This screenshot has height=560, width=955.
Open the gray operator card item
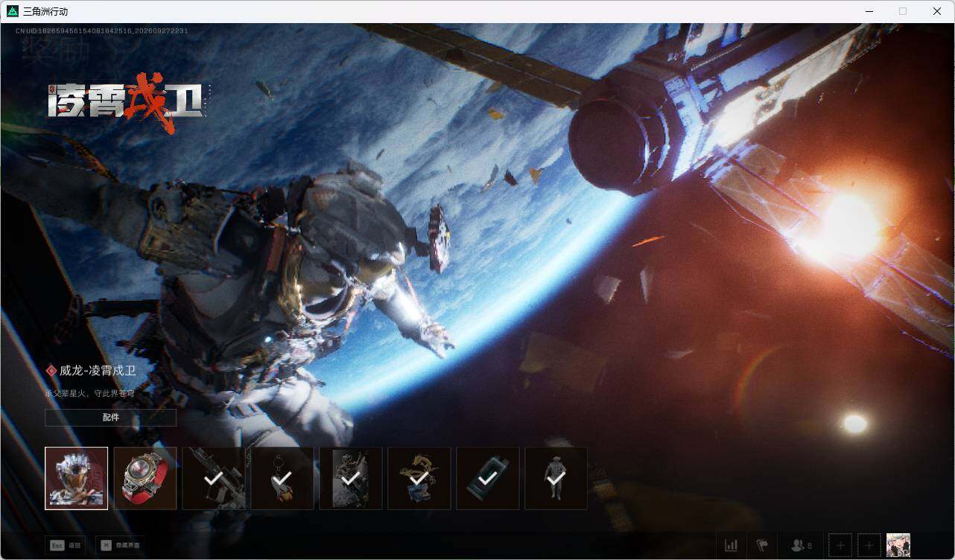351,478
